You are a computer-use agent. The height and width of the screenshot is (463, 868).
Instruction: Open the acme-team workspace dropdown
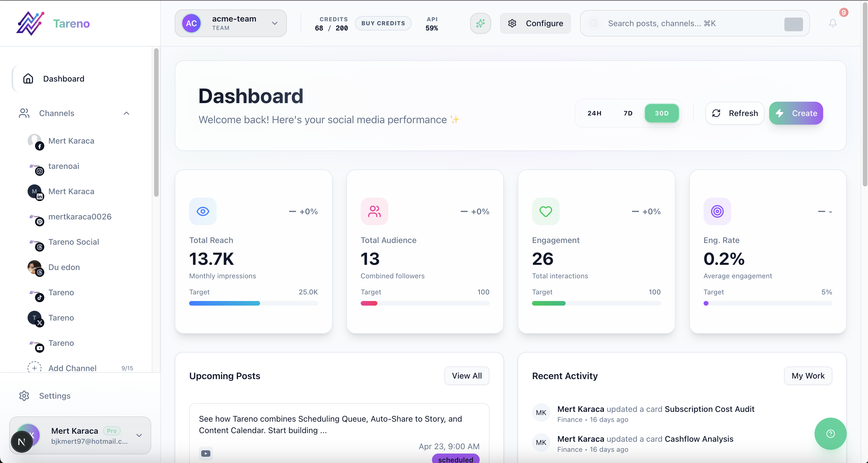231,23
